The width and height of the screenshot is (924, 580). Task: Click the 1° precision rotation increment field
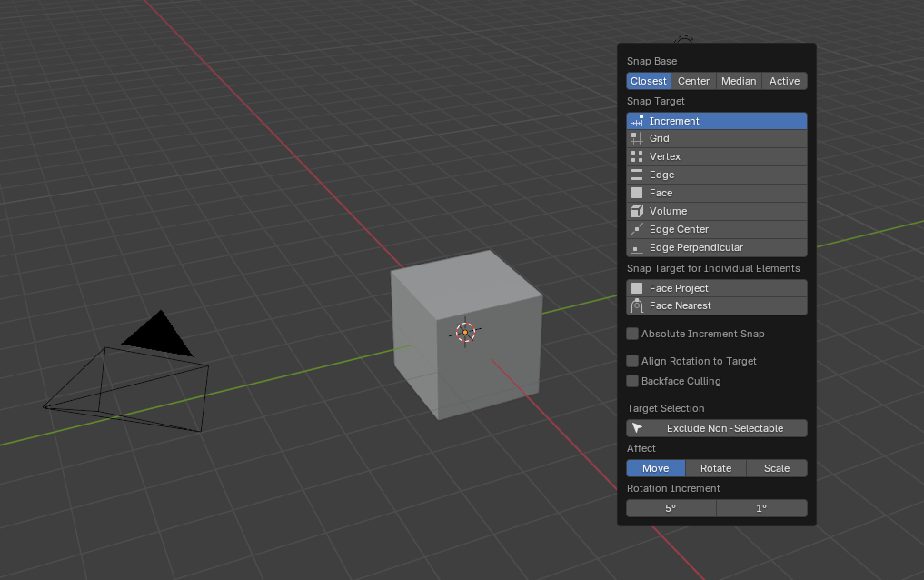(762, 508)
